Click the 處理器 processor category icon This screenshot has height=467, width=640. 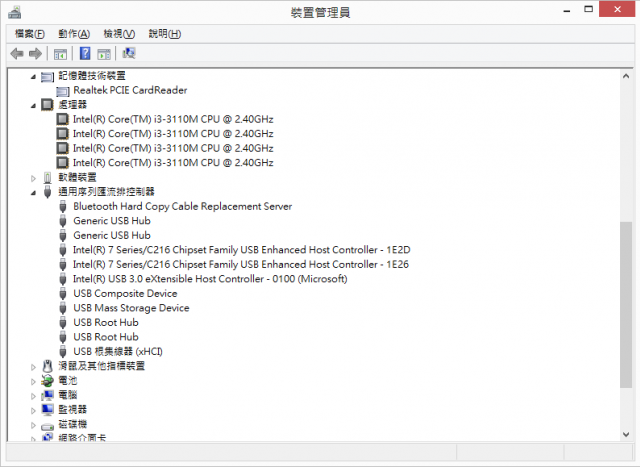pos(47,105)
